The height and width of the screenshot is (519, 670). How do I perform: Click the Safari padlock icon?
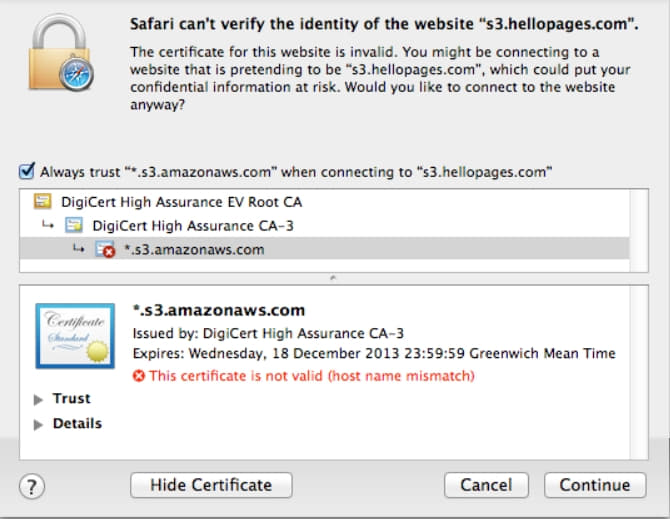[61, 53]
